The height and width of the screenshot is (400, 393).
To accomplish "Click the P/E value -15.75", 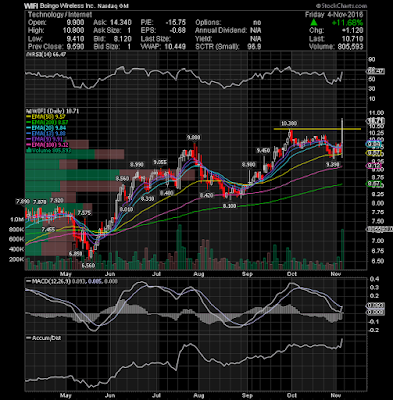I will 176,23.
